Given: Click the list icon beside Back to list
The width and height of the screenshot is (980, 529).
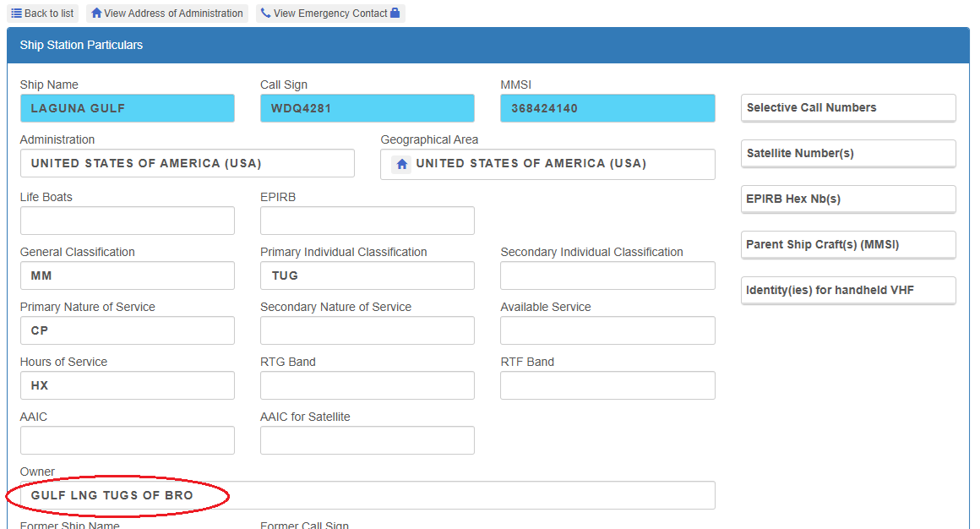Looking at the screenshot, I should (16, 14).
